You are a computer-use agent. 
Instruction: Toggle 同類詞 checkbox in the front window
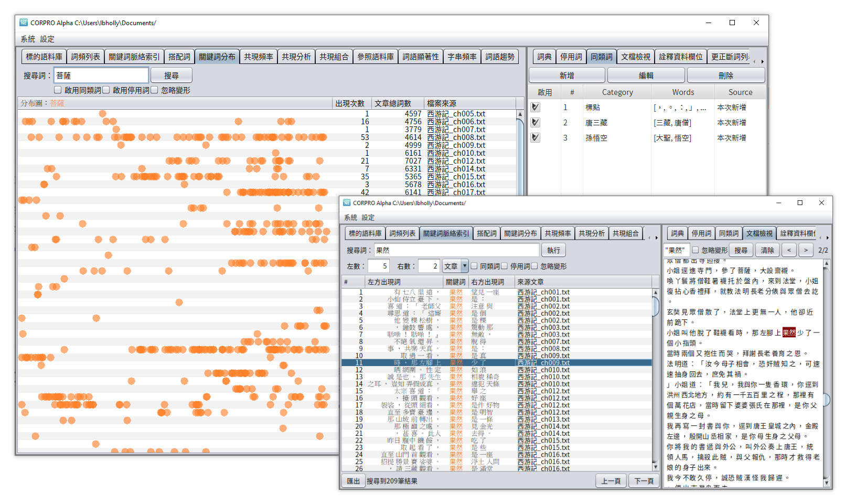pyautogui.click(x=474, y=266)
